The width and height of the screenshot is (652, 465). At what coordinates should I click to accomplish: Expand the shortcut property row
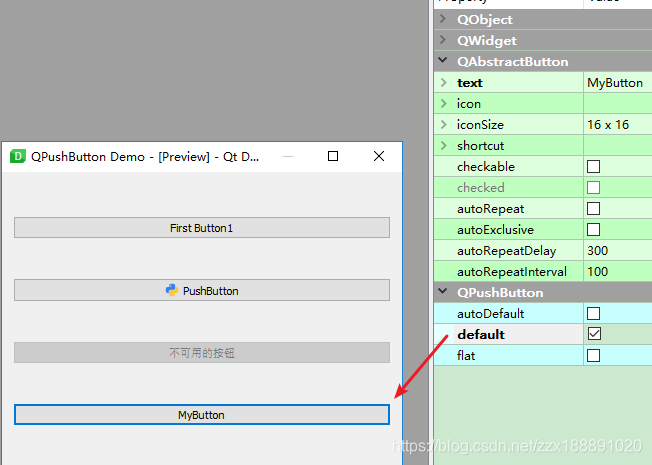444,145
